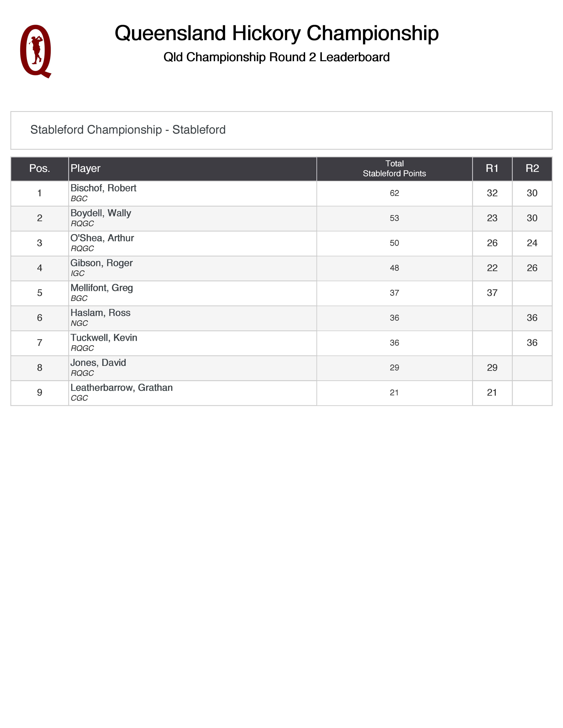
Task: Click Mellifont's R1 score of 37
Action: [x=492, y=293]
